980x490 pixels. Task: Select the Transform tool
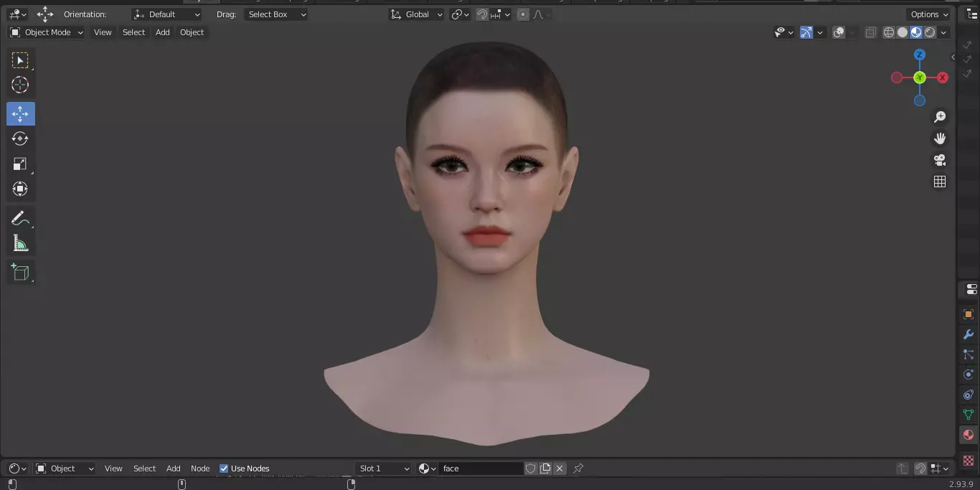[20, 189]
